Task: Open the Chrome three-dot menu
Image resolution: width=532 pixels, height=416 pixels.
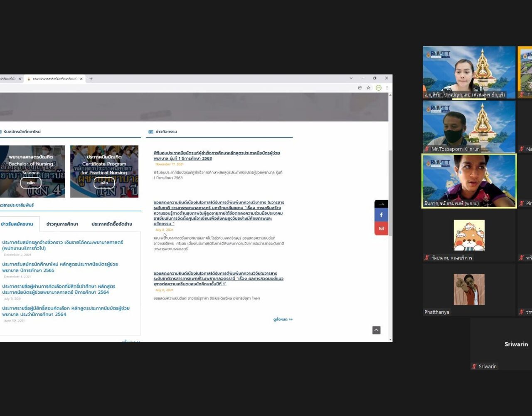Action: [x=387, y=88]
